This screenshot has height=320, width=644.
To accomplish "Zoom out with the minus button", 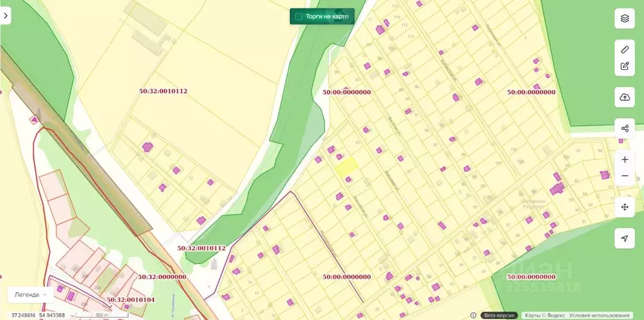I will 624,176.
